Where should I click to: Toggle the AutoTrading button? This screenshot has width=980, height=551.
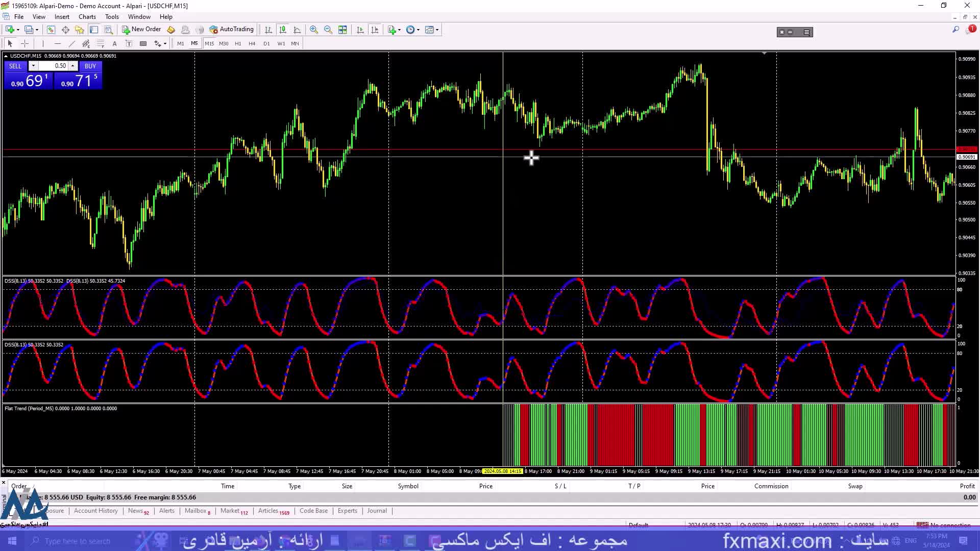[x=231, y=30]
